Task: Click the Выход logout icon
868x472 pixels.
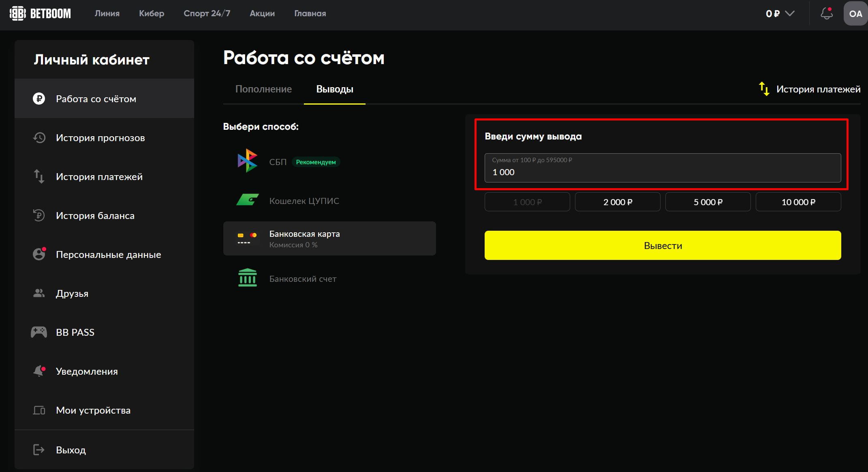Action: click(x=39, y=450)
